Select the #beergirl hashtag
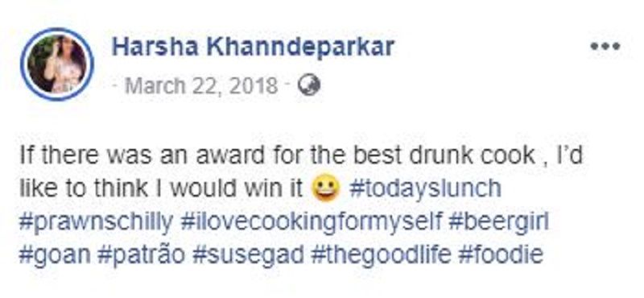 pos(498,222)
